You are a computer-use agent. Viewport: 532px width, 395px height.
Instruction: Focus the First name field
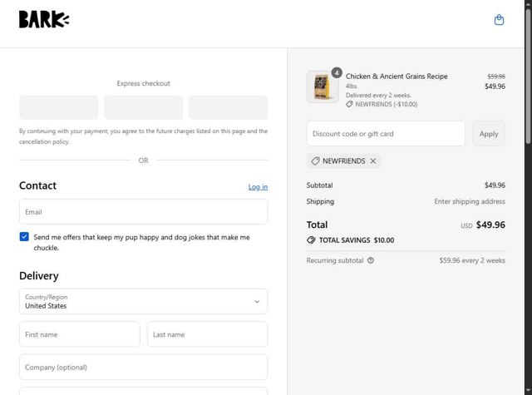click(x=80, y=334)
